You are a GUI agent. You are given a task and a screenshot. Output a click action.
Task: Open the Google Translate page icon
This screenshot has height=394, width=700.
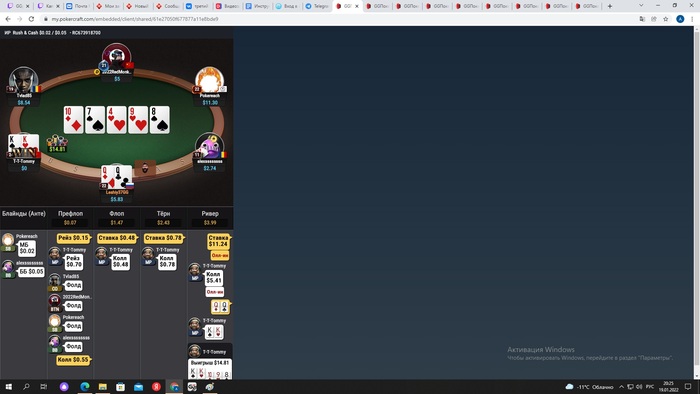tap(642, 19)
